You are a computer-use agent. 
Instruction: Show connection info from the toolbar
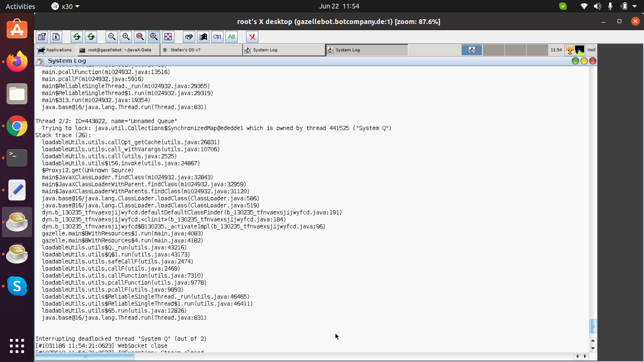pos(56,37)
